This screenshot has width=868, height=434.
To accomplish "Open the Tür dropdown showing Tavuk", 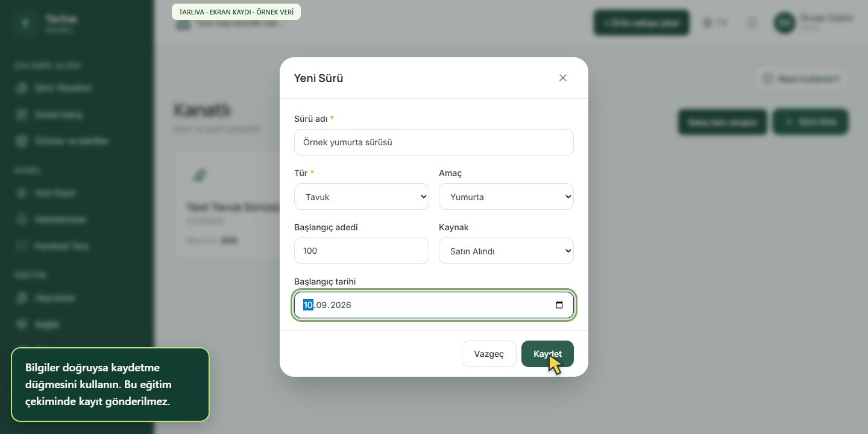I will point(362,197).
